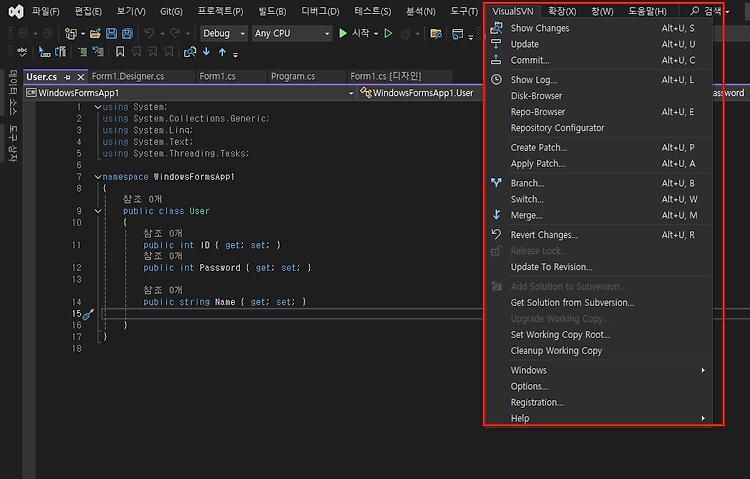This screenshot has height=479, width=750.
Task: Click the Redo arrow icon
Action: [x=175, y=33]
